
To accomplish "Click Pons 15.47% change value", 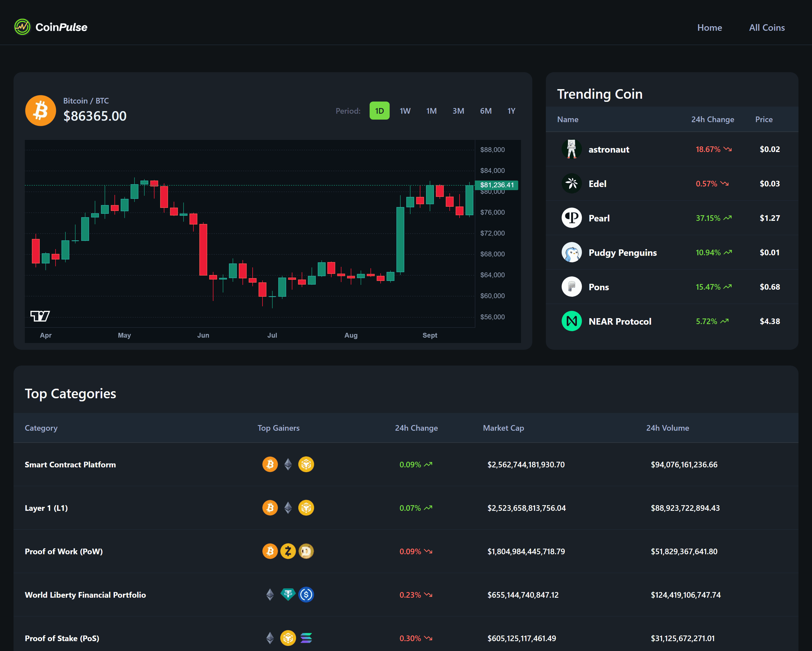I will [708, 287].
